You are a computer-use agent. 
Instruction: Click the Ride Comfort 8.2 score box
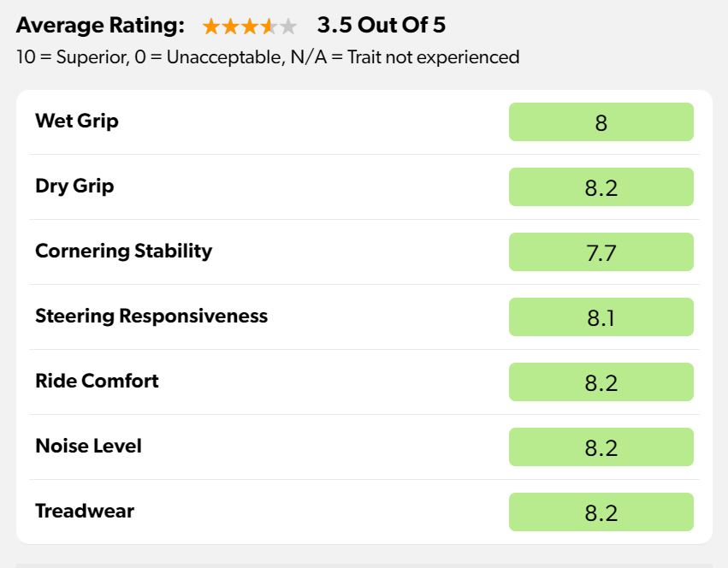pyautogui.click(x=601, y=382)
